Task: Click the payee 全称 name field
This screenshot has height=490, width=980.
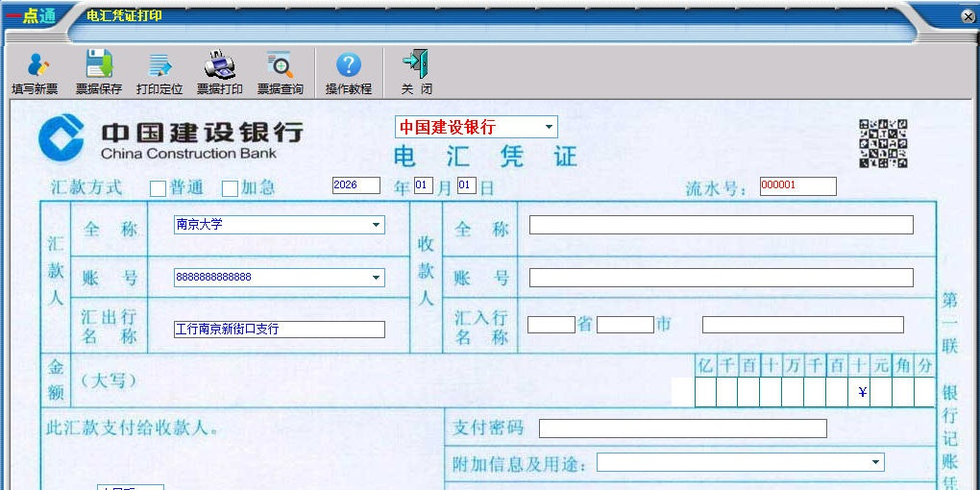Action: (x=722, y=225)
